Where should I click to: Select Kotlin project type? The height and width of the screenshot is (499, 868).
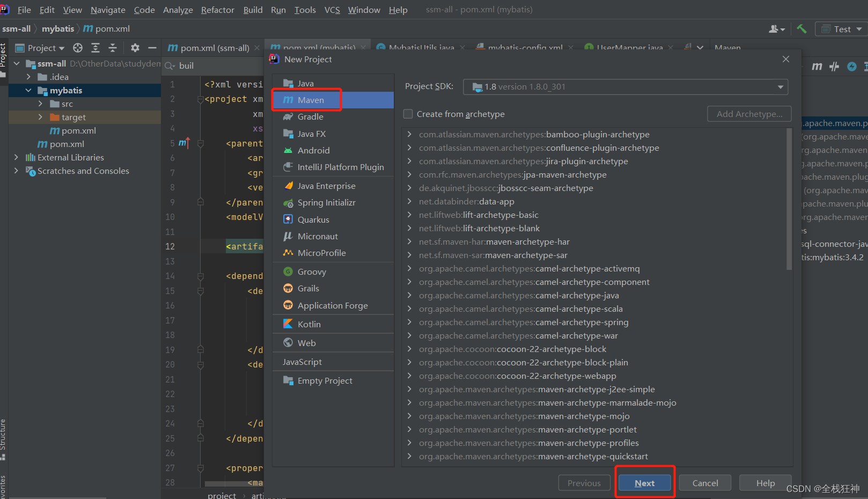click(x=333, y=324)
